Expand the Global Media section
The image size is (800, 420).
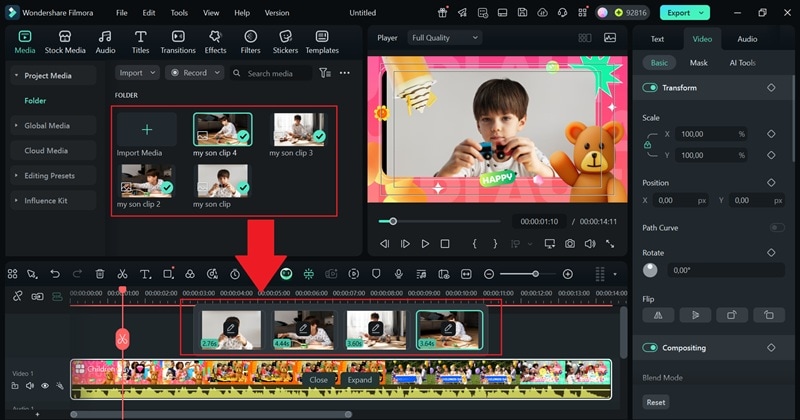[x=53, y=126]
